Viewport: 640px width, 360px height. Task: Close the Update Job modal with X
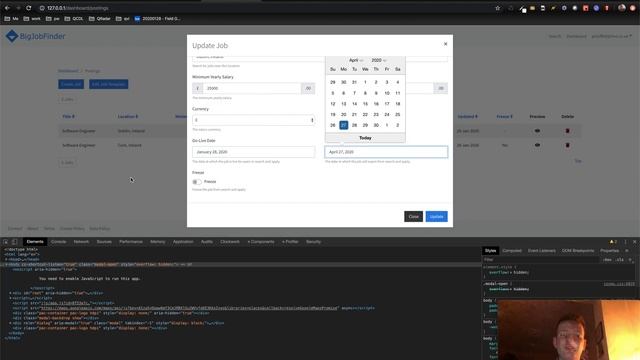[x=445, y=44]
